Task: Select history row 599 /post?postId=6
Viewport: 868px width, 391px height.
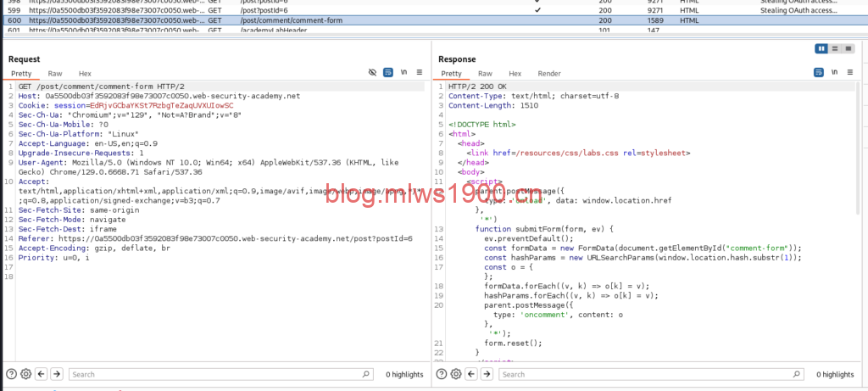Action: [x=434, y=10]
